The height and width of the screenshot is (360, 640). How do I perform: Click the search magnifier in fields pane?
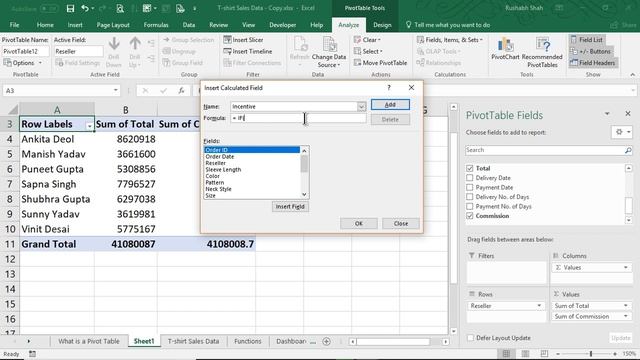pyautogui.click(x=628, y=150)
